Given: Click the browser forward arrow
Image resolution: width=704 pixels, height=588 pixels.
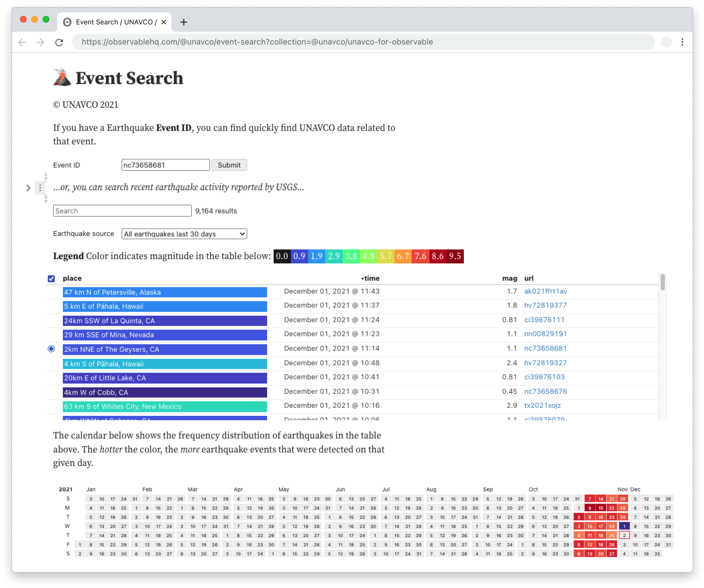Looking at the screenshot, I should 41,42.
